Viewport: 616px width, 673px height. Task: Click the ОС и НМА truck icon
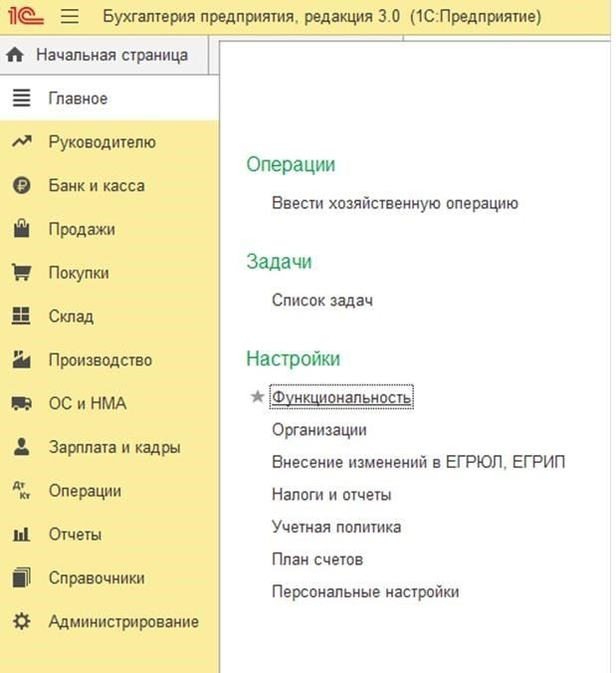coord(22,404)
